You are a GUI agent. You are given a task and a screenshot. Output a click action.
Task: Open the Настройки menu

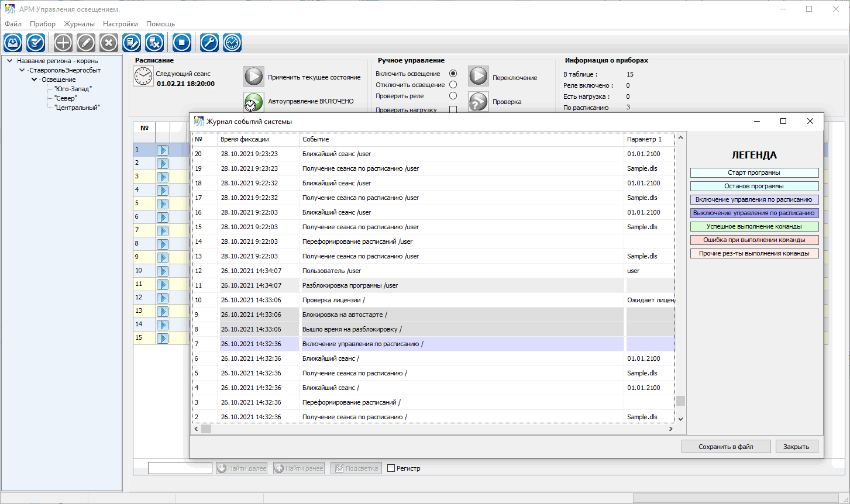[x=121, y=24]
